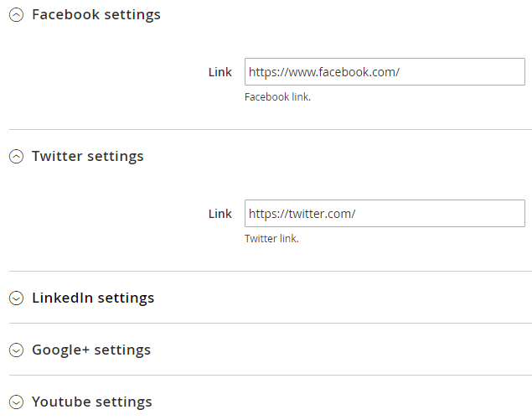Click the Link label beside Twitter URL
The height and width of the screenshot is (420, 532).
(220, 214)
